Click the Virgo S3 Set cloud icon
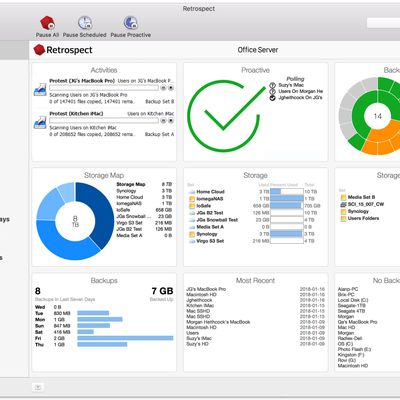400x400 pixels. point(192,241)
